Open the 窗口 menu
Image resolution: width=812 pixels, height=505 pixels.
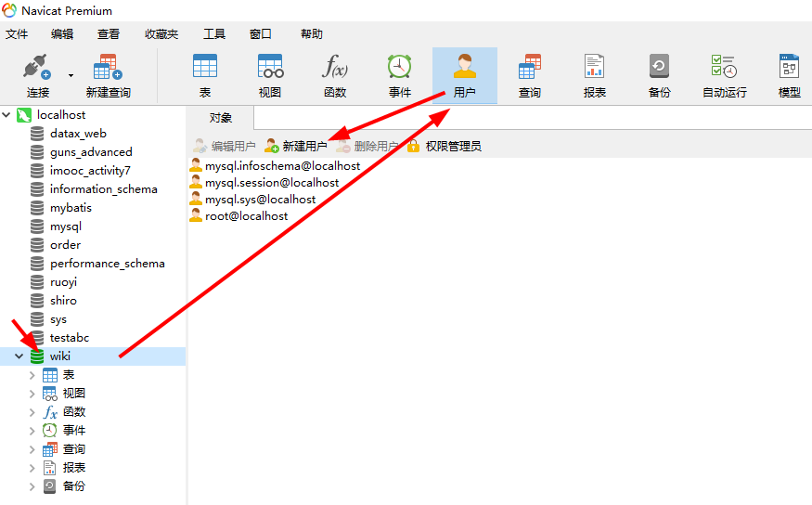pos(260,34)
